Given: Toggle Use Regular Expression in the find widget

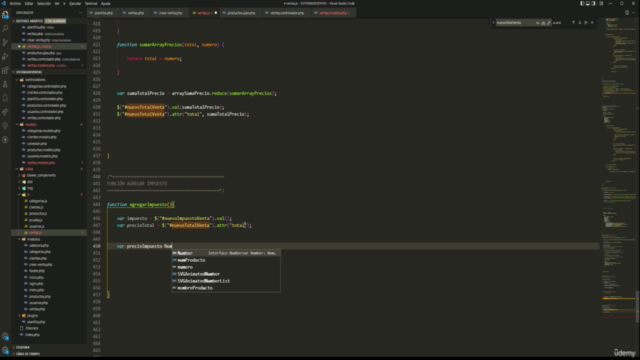Looking at the screenshot, I should tap(549, 23).
